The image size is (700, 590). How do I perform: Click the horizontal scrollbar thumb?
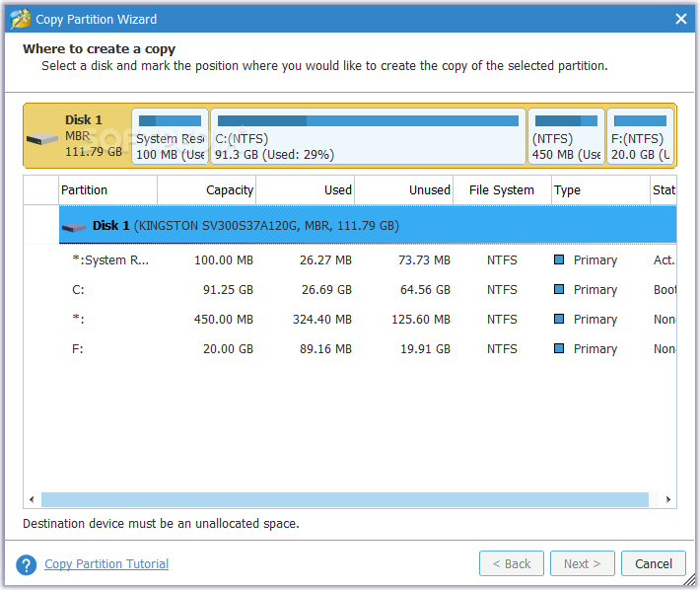(345, 499)
